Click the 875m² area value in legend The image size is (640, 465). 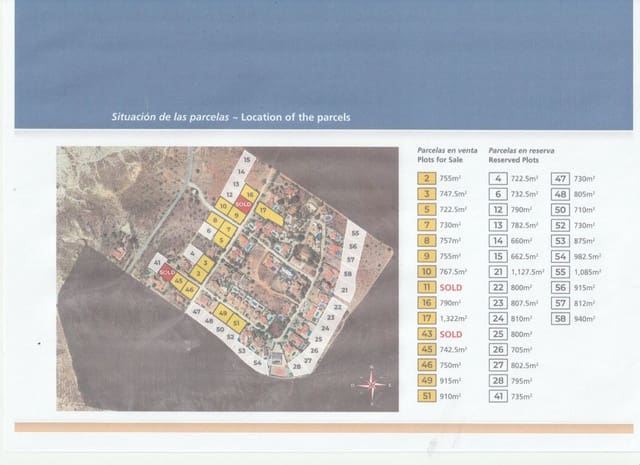pyautogui.click(x=584, y=241)
